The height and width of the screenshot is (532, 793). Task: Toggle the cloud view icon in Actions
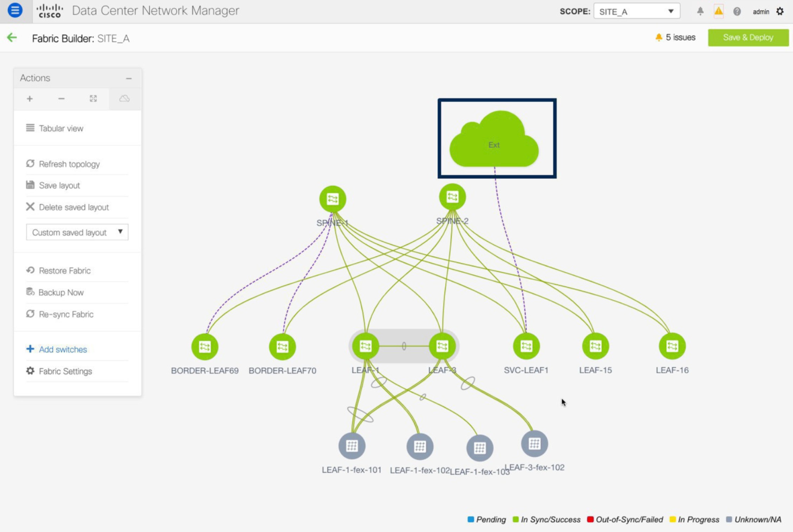coord(124,99)
